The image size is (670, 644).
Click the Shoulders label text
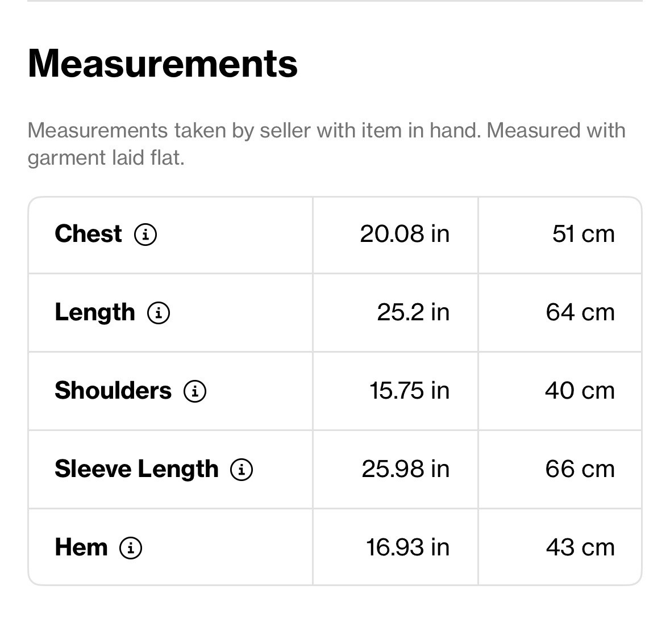113,391
